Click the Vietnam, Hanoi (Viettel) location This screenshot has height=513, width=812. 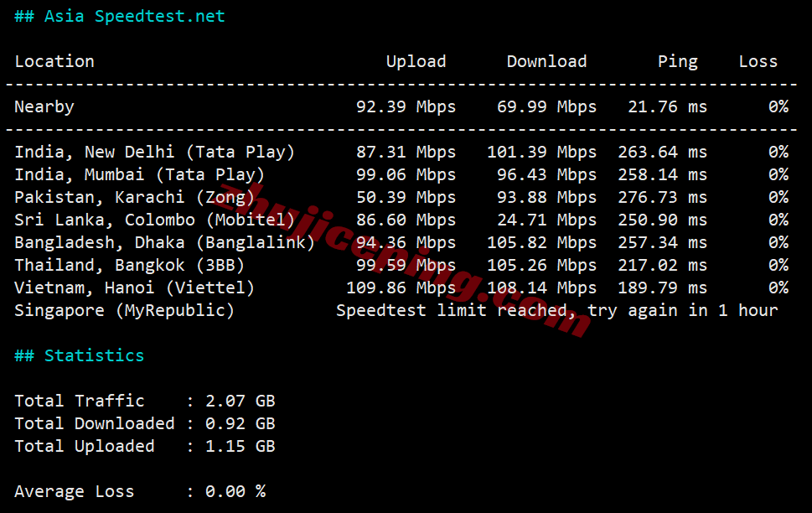[135, 288]
